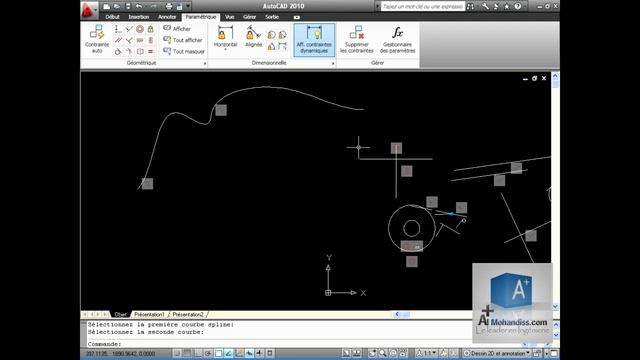Open the Vue ribbon tab
The image size is (640, 360).
[x=229, y=17]
